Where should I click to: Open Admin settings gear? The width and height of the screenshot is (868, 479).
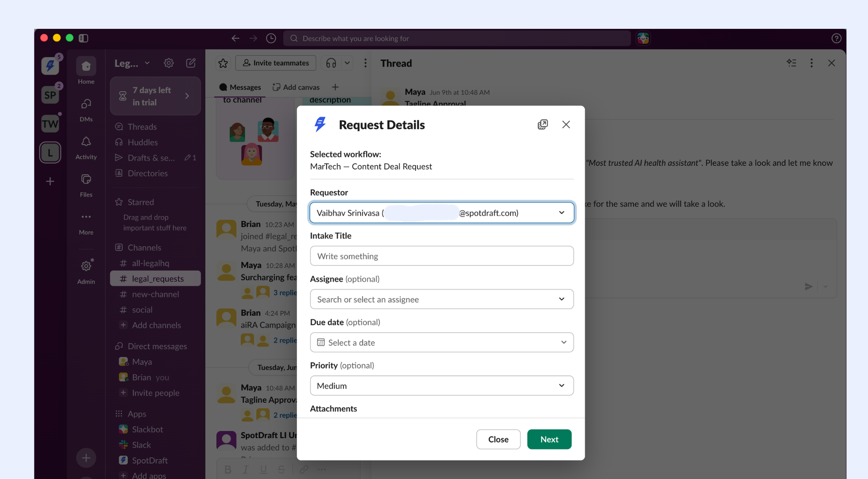tap(86, 271)
